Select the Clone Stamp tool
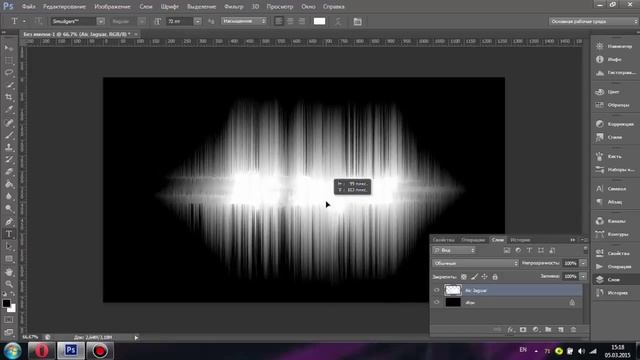 pos(9,147)
